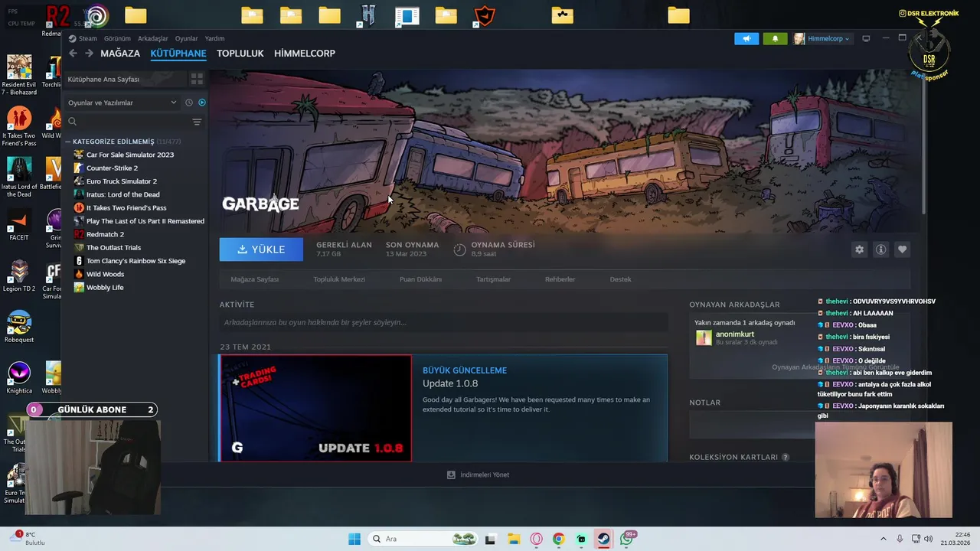Screen dimensions: 980x551
Task: Open Opera GX from the taskbar
Action: click(x=536, y=539)
